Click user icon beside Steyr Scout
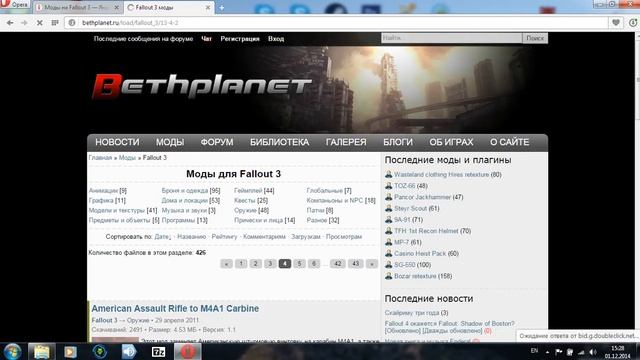The width and height of the screenshot is (640, 360). click(x=388, y=208)
